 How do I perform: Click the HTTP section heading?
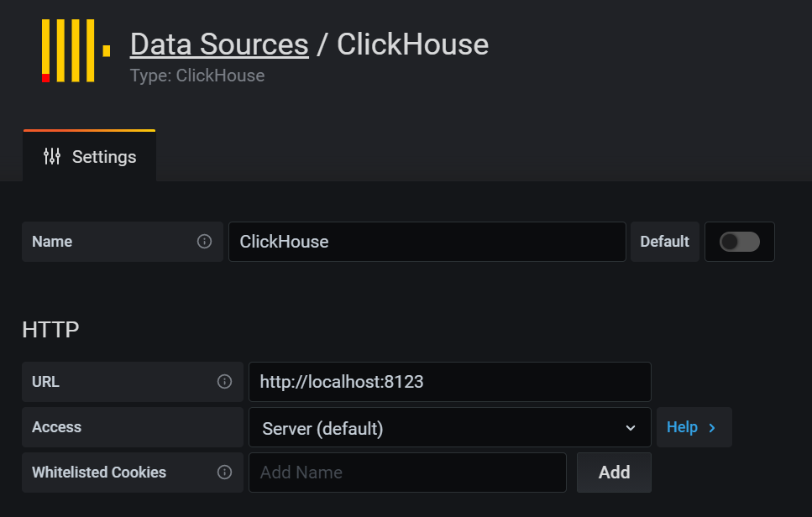click(50, 330)
